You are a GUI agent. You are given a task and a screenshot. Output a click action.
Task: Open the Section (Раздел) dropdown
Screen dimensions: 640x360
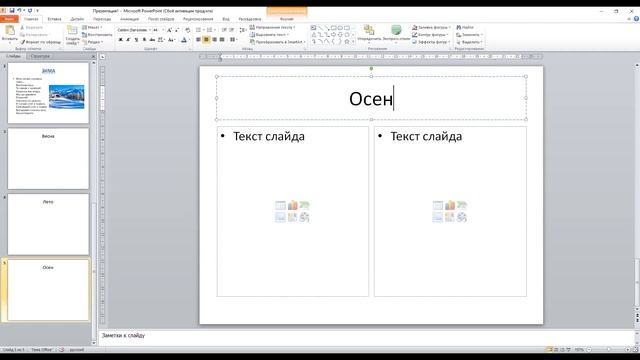[92, 42]
